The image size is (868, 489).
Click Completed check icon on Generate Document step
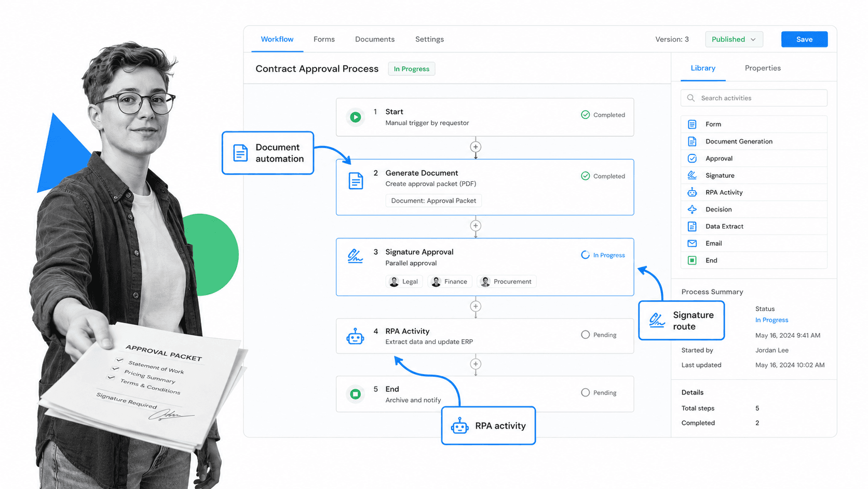coord(585,176)
